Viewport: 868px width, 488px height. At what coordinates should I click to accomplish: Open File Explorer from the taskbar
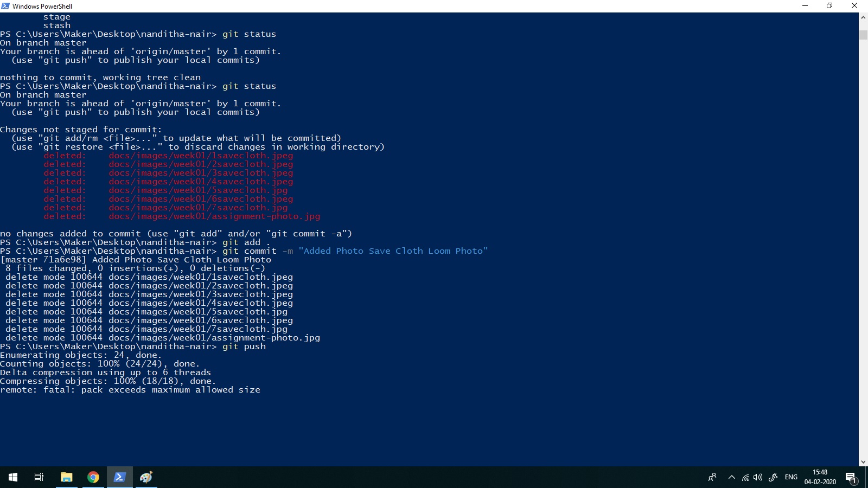coord(66,477)
